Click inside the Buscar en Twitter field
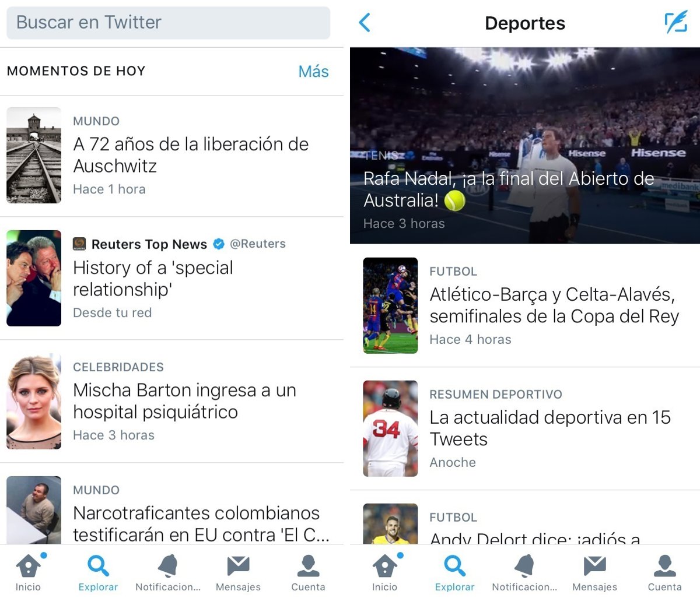This screenshot has width=700, height=598. pyautogui.click(x=168, y=23)
